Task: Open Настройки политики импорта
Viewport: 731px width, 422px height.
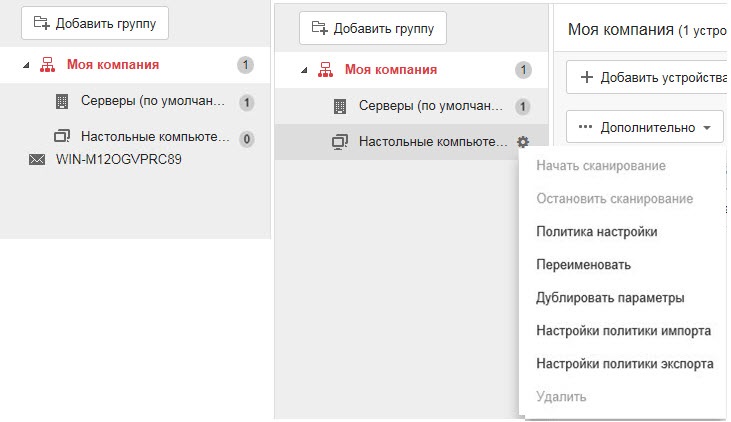Action: (623, 331)
